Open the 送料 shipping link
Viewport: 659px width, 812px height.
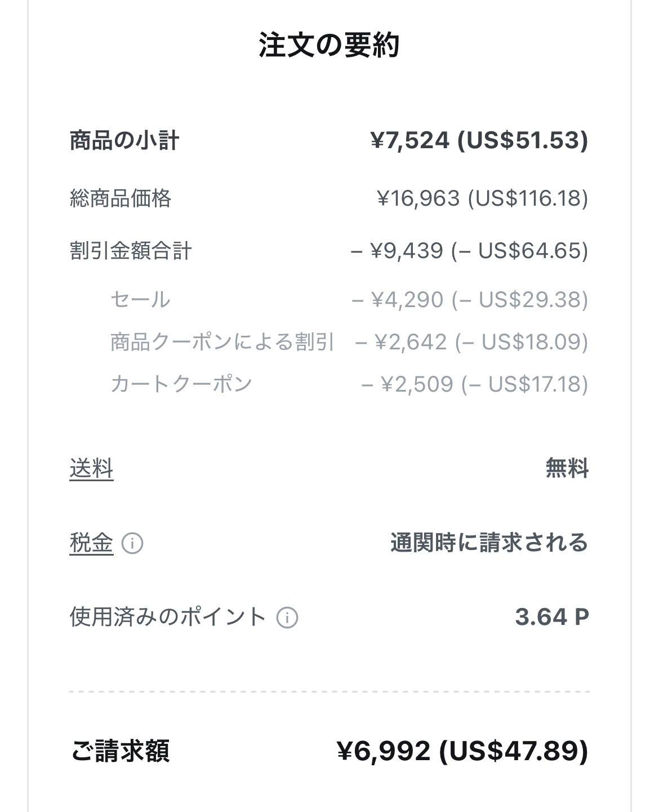[91, 469]
